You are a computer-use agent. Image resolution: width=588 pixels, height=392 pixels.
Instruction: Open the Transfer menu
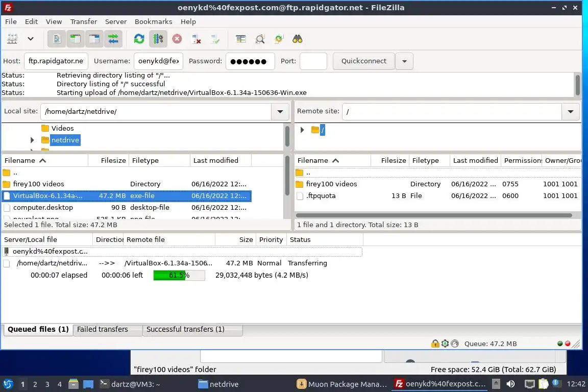[84, 21]
